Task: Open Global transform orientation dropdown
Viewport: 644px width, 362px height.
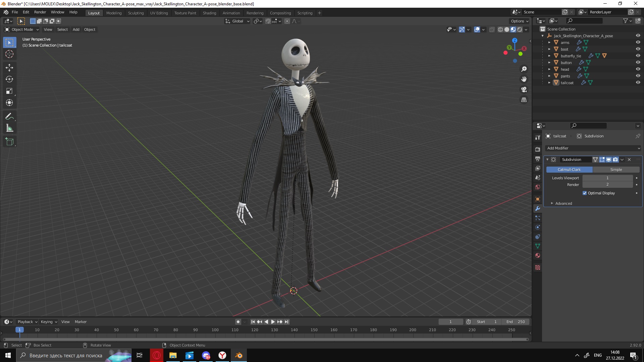Action: pos(237,21)
